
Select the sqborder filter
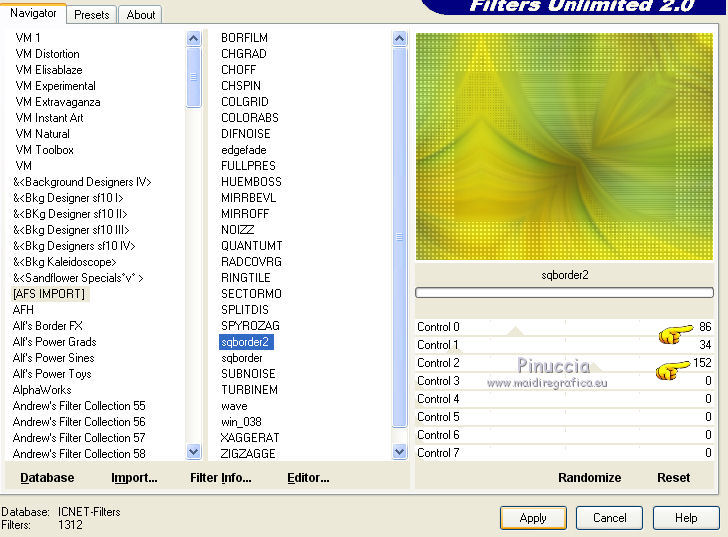click(x=242, y=358)
